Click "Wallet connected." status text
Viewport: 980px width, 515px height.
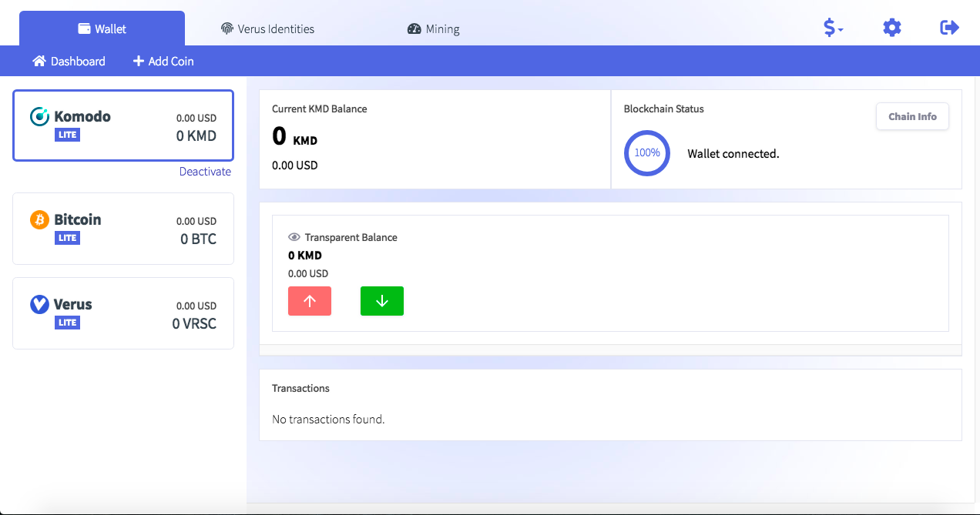point(733,153)
